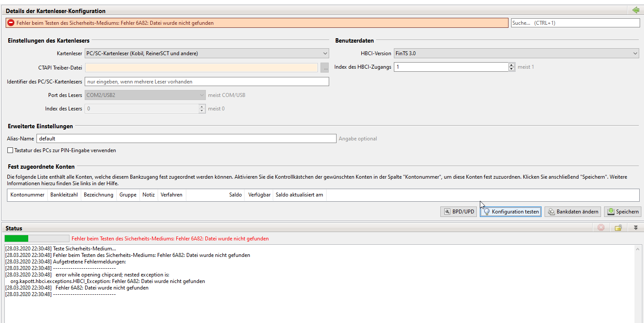Click the Alias-Name text field
Image resolution: width=644 pixels, height=323 pixels.
tap(186, 139)
